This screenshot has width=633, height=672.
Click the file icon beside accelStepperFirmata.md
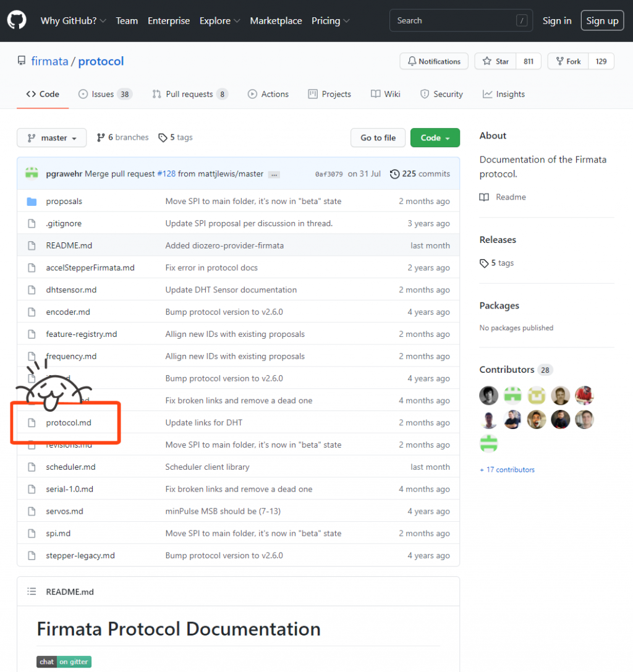point(32,268)
